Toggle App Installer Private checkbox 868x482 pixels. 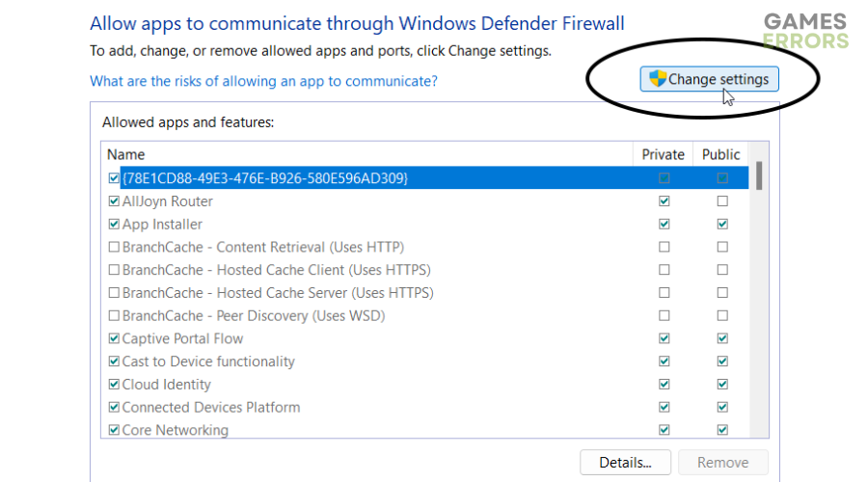[x=665, y=224]
